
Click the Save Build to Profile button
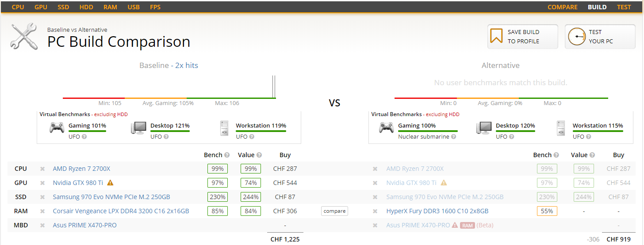coord(523,36)
